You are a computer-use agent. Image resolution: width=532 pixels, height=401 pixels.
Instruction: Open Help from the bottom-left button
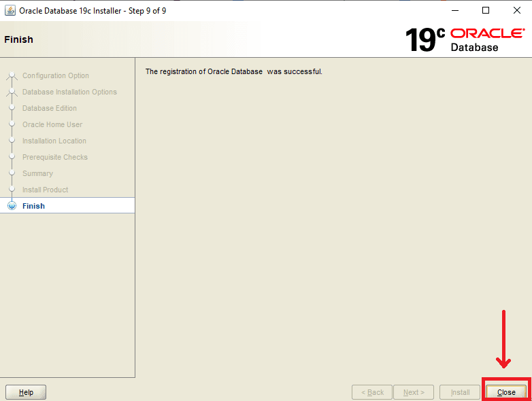26,392
